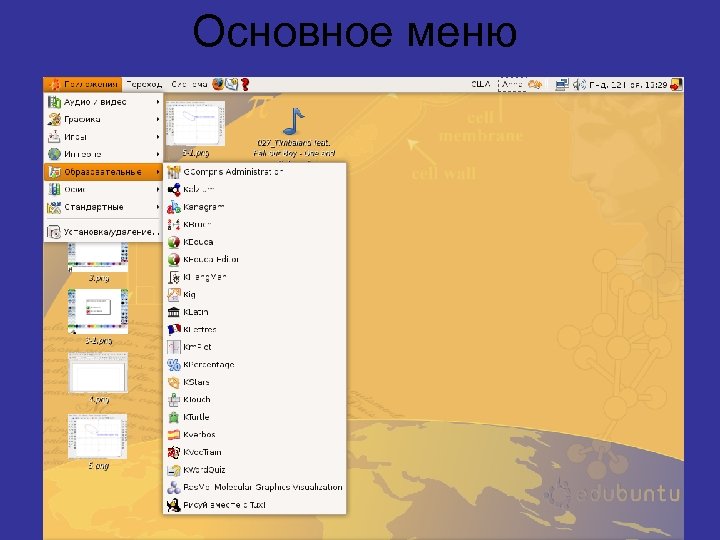Launch Kalzium from Educational menu

[254, 189]
